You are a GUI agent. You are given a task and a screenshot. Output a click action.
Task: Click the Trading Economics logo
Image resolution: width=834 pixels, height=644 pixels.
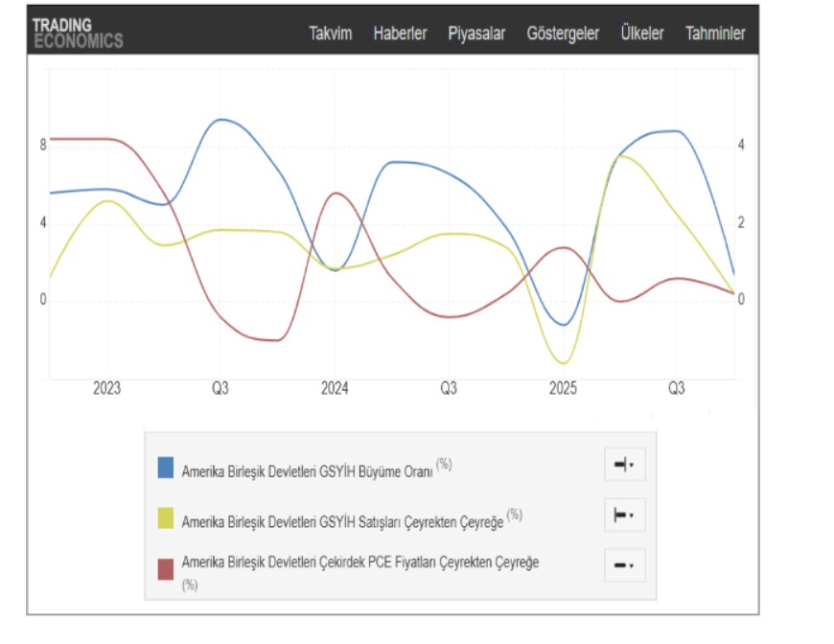[77, 33]
